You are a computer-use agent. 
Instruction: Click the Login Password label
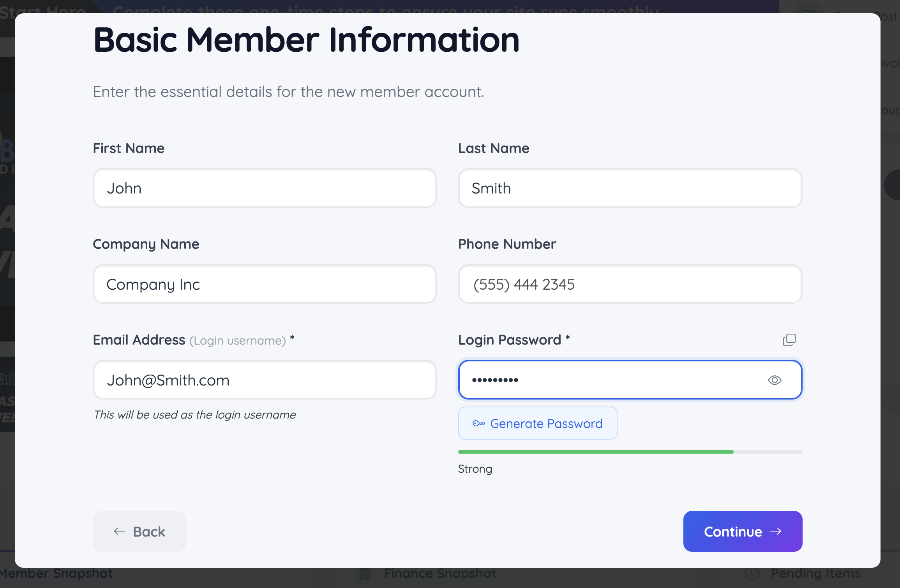(x=509, y=340)
